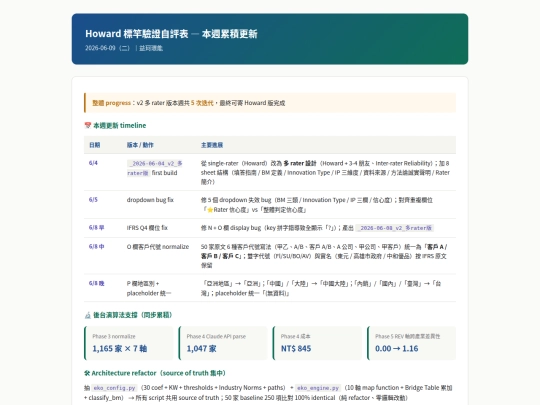Viewport: 540px width, 405px height.
Task: Click the NT$ 845 value
Action: tap(296, 349)
